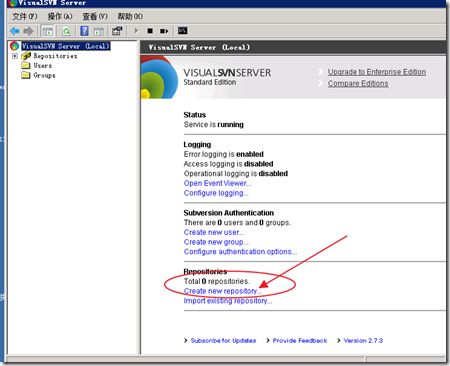The width and height of the screenshot is (450, 366).
Task: Click the Version 2.7.3 link
Action: [x=363, y=341]
